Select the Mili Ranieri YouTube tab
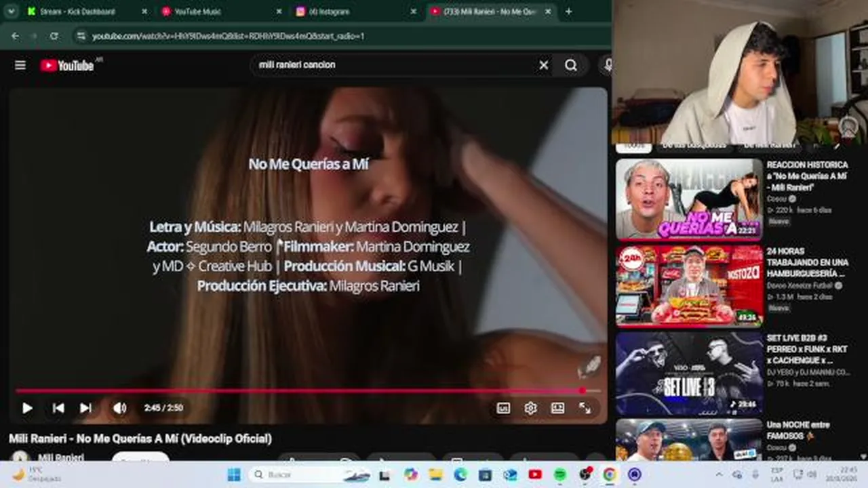868x488 pixels. (492, 12)
